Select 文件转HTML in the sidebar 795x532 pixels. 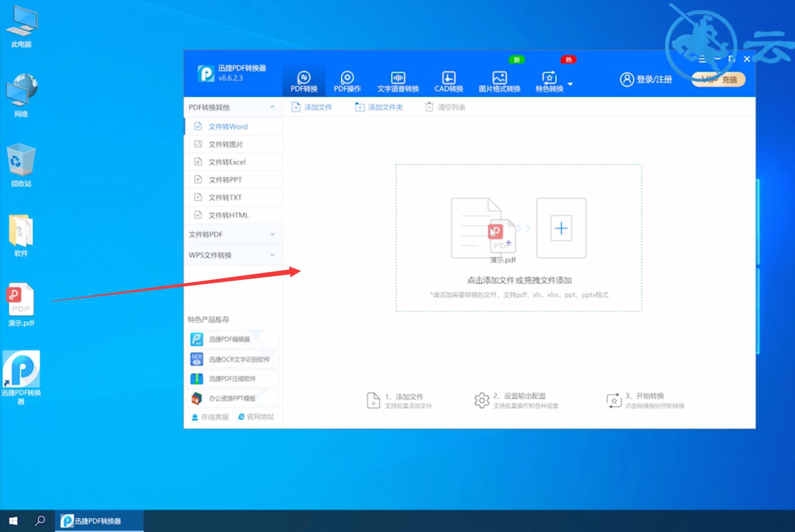[233, 215]
